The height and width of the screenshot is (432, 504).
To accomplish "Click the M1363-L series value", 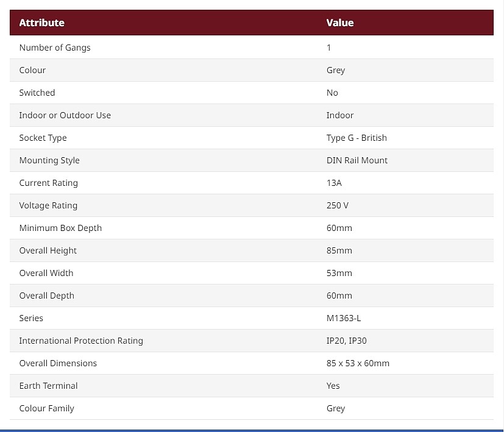I will click(344, 317).
